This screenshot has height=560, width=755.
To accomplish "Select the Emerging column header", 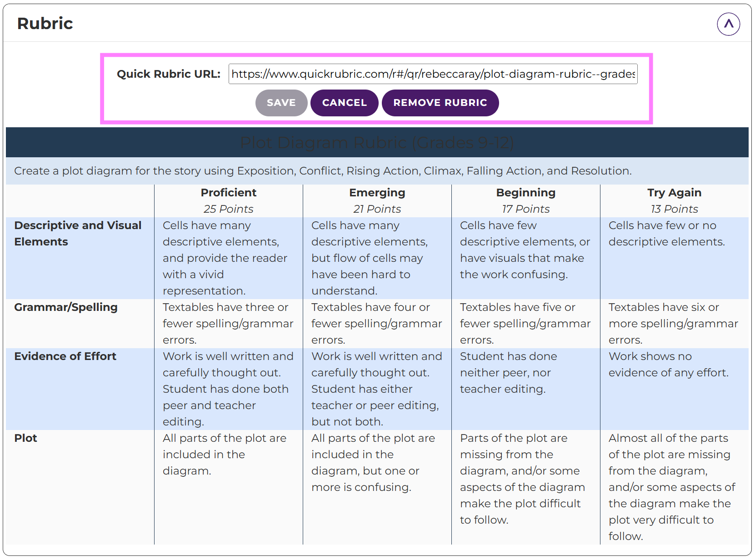I will (x=377, y=193).
